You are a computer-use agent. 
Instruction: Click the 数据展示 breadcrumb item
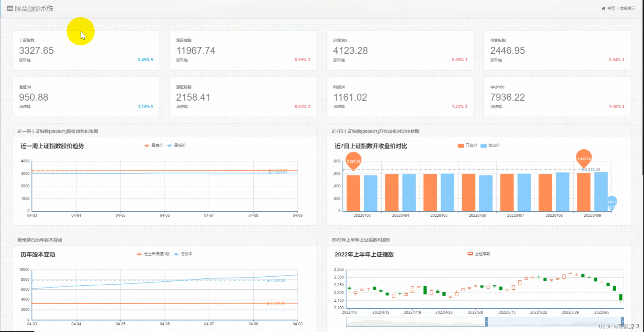click(x=628, y=8)
